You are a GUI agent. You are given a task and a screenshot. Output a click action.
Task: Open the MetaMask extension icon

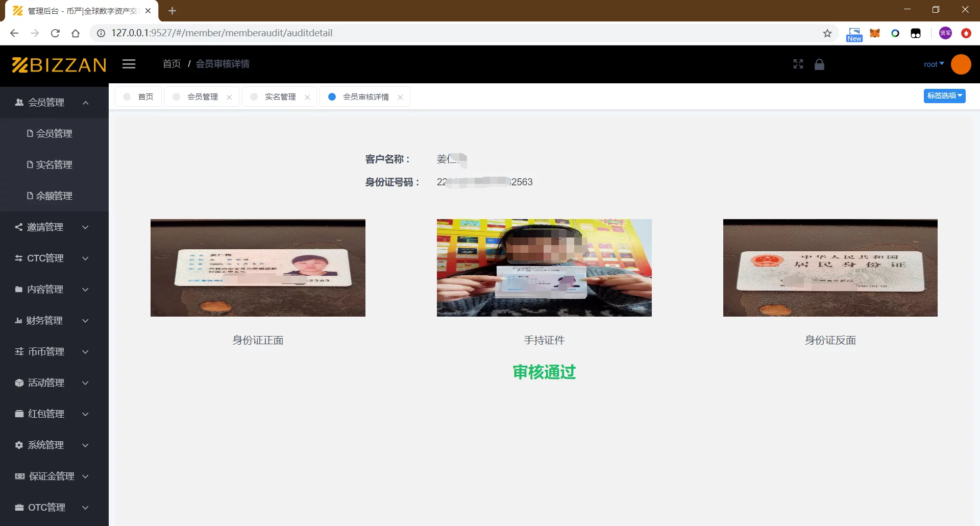[x=874, y=33]
